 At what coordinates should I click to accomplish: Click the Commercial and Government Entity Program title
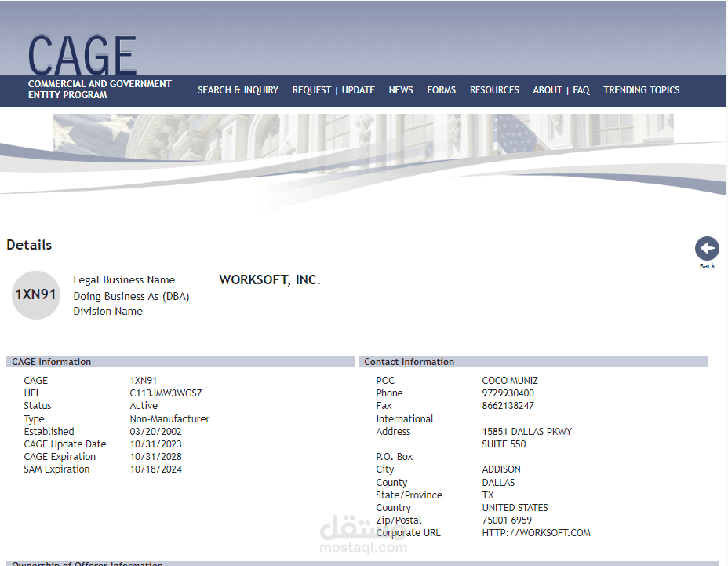point(100,89)
